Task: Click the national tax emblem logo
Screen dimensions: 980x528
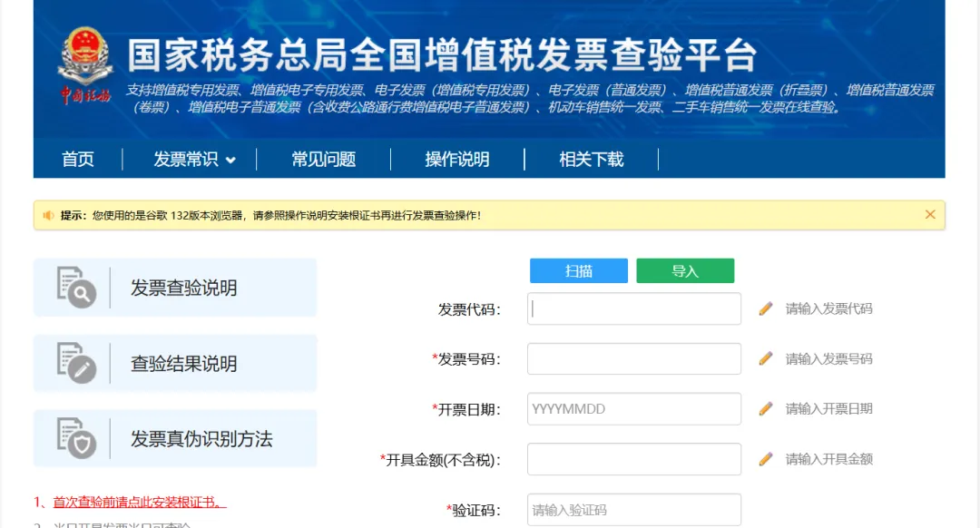Action: pyautogui.click(x=85, y=65)
